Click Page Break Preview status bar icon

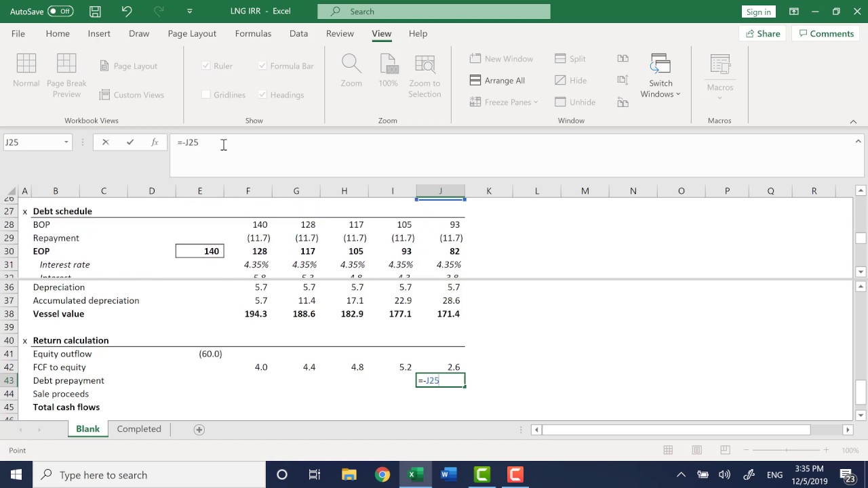(x=725, y=450)
